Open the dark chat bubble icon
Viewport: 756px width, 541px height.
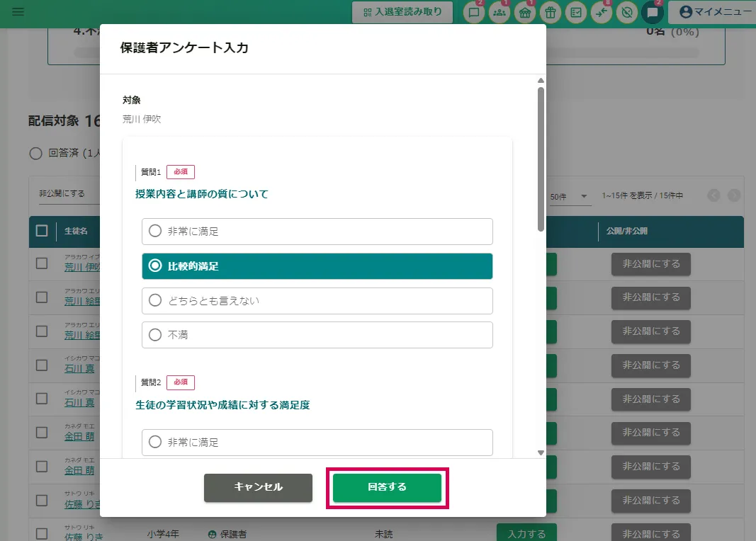tap(652, 12)
